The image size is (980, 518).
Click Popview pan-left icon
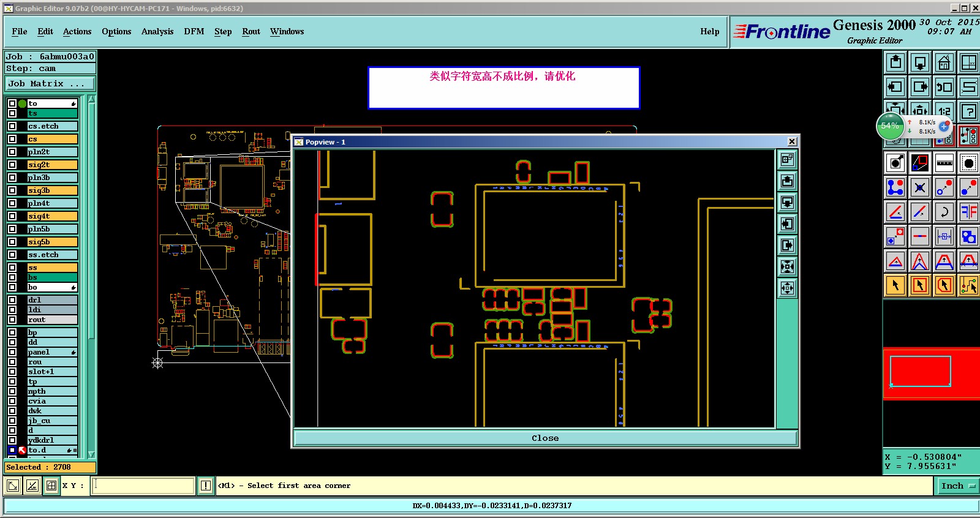point(787,224)
